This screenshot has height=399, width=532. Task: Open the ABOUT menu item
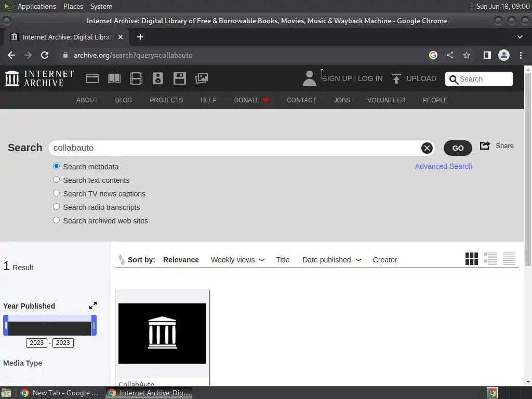point(87,100)
